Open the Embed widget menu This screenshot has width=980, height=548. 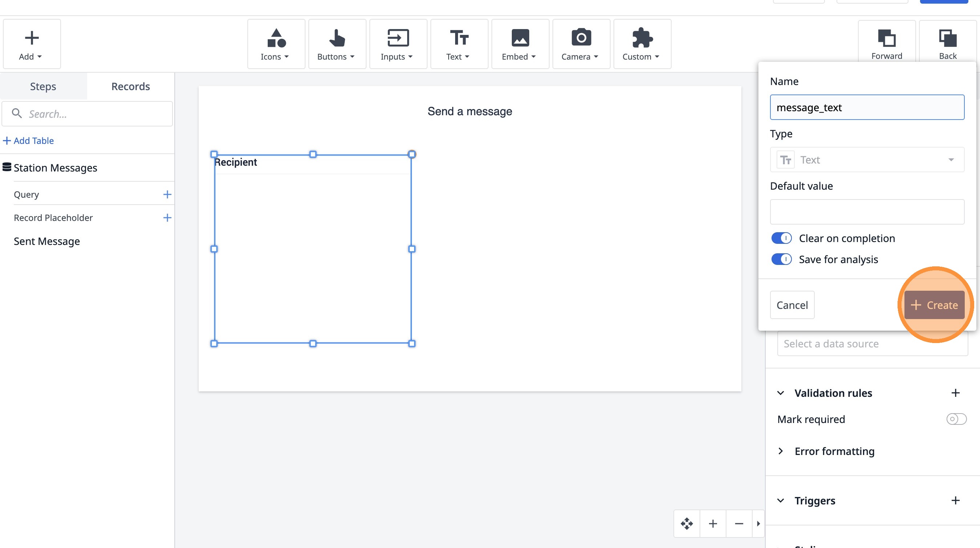click(x=520, y=44)
